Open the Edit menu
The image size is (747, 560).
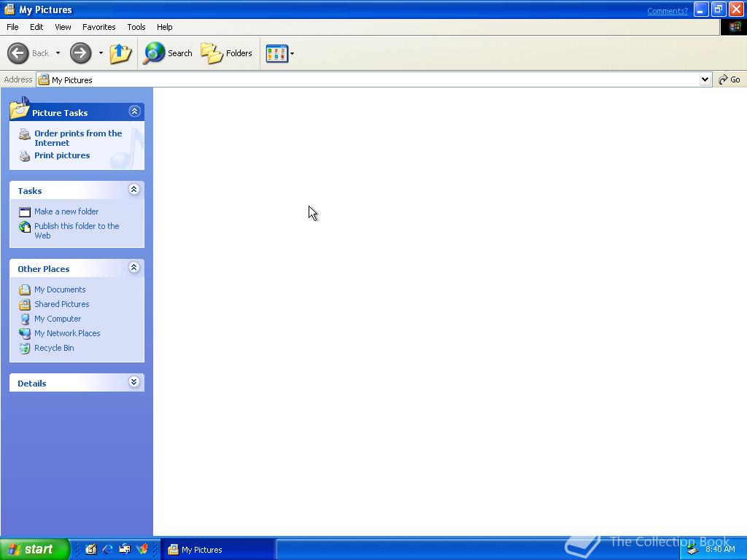[36, 27]
